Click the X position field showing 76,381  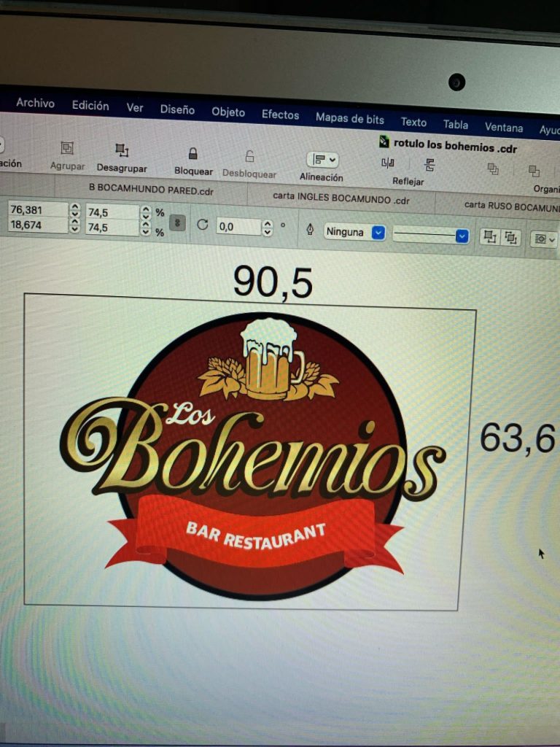pos(36,210)
